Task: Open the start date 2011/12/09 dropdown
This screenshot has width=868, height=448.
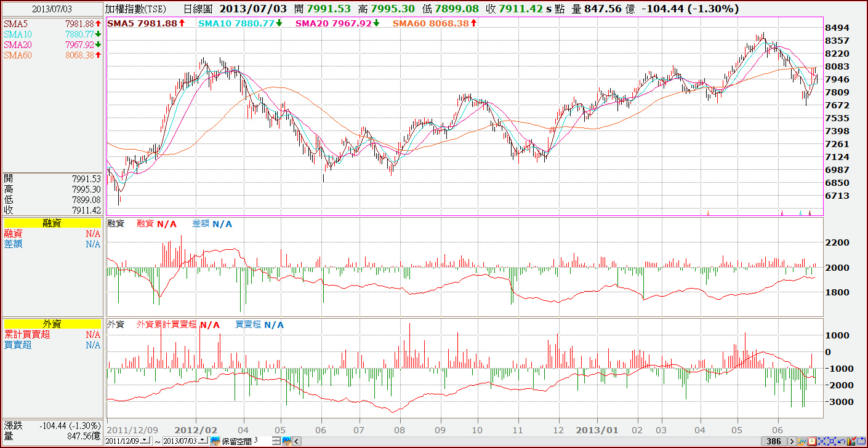Action: [x=145, y=441]
